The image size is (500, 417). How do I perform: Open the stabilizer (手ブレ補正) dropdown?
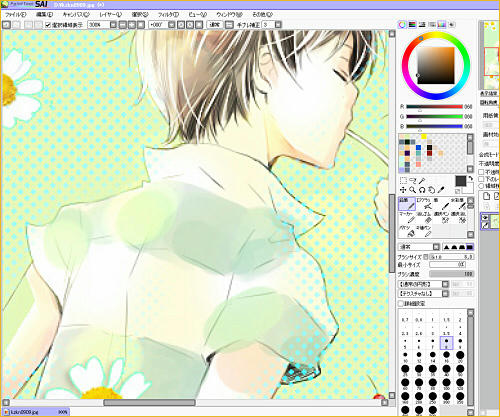278,25
